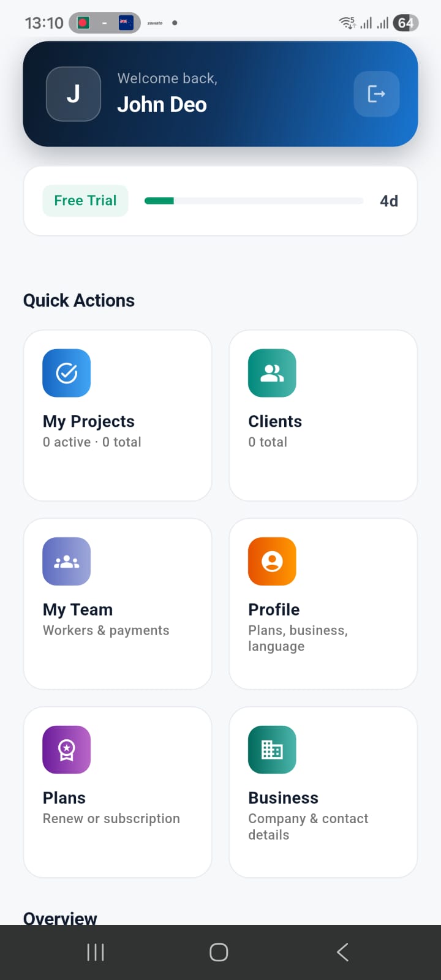This screenshot has width=441, height=980.
Task: Tap the J profile avatar
Action: click(73, 94)
